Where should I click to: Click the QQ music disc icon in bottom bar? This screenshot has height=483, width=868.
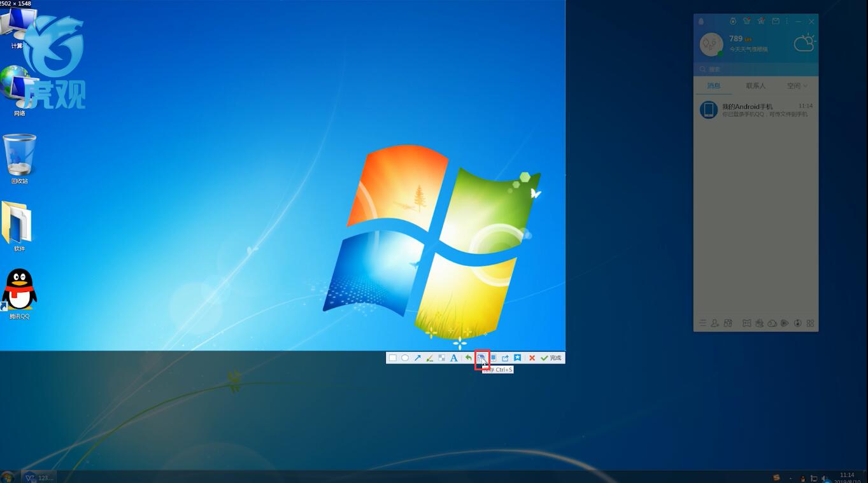click(x=798, y=323)
